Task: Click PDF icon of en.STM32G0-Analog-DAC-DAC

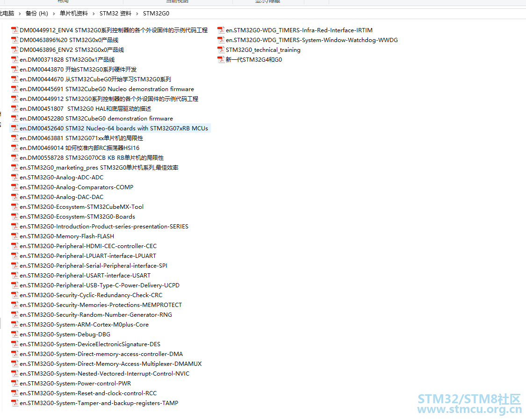Action: pos(14,197)
